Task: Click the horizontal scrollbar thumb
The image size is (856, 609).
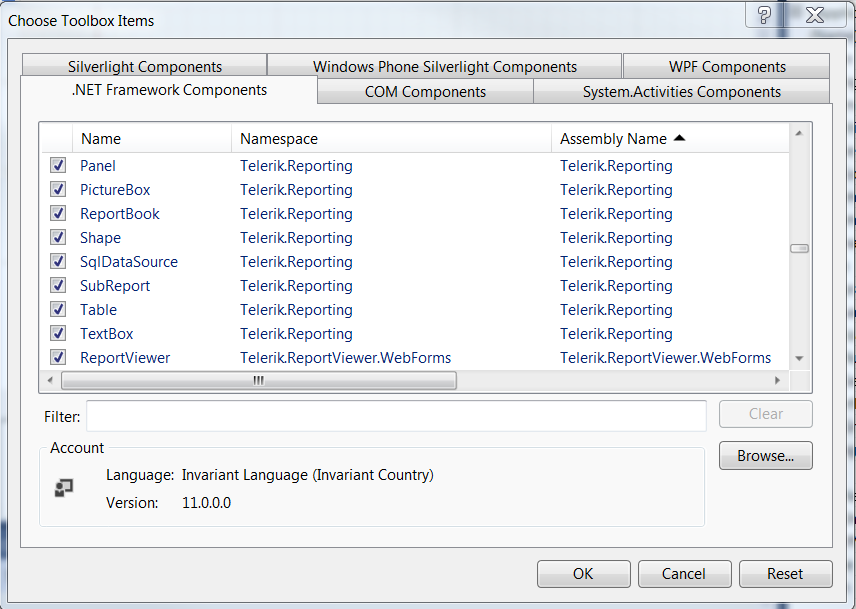Action: tap(258, 381)
